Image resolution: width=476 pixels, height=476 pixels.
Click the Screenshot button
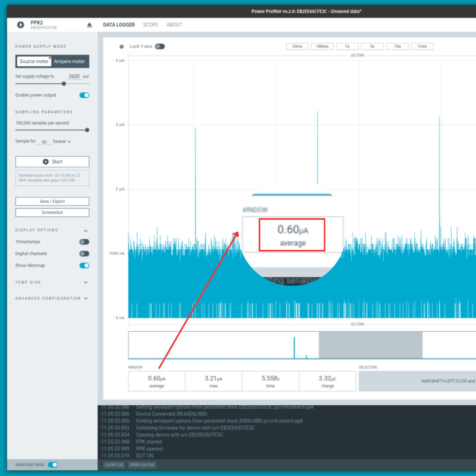(x=52, y=213)
